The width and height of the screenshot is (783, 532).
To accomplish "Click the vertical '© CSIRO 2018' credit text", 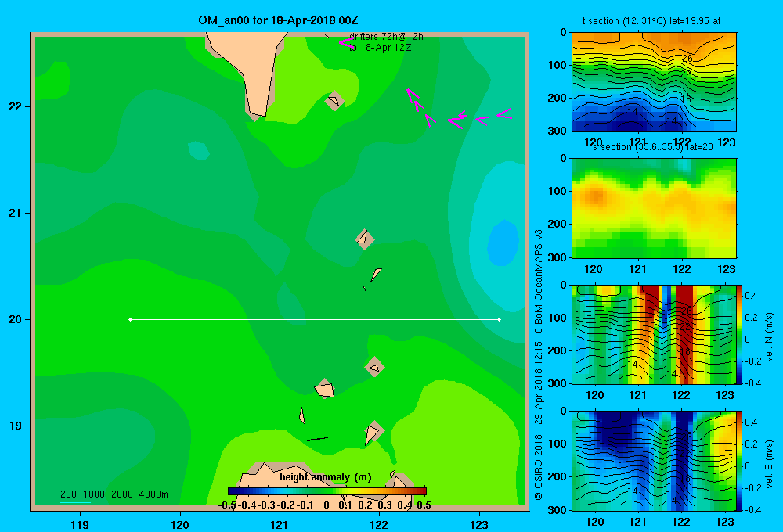I will click(539, 468).
